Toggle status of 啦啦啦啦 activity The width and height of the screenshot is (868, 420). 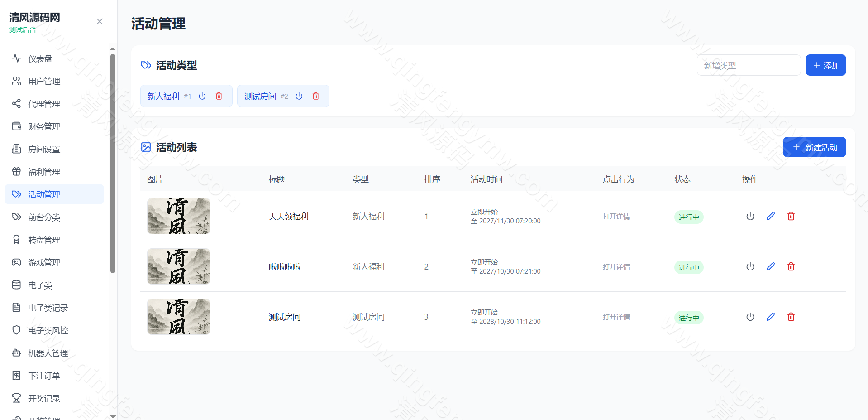(x=750, y=266)
